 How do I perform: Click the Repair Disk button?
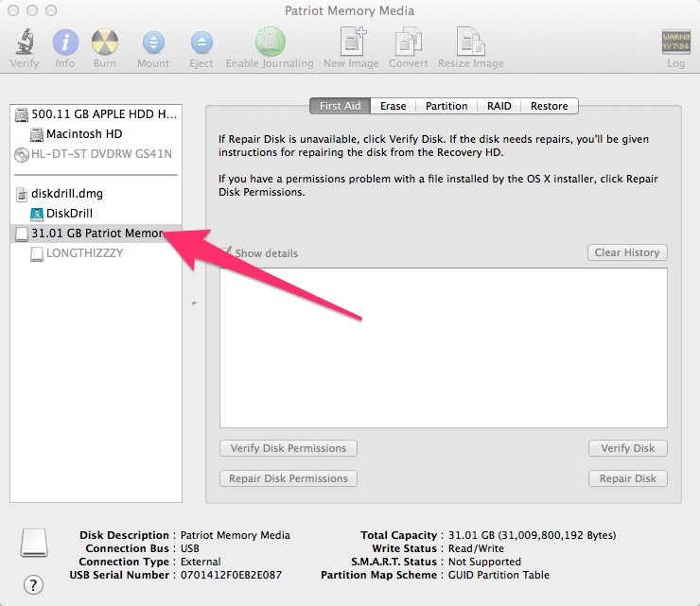(628, 478)
